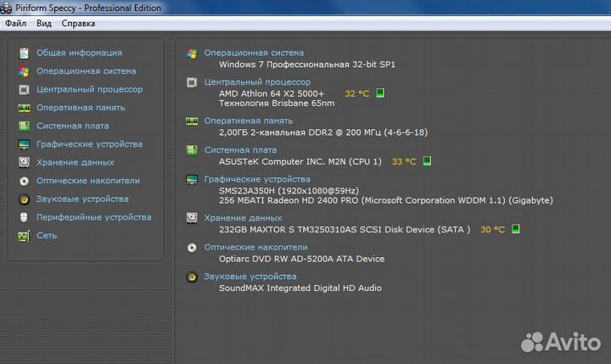Open the Центральный процессор summary heading link
611x364 pixels.
coord(257,81)
